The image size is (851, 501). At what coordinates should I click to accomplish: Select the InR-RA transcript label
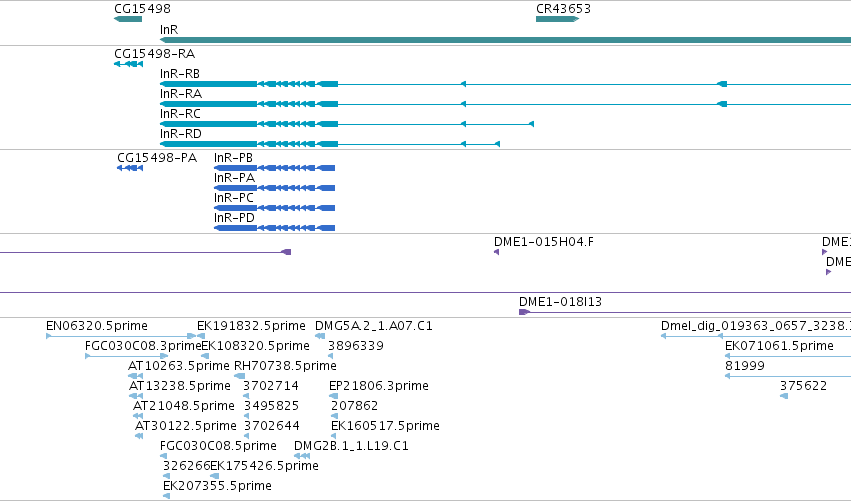pos(181,94)
